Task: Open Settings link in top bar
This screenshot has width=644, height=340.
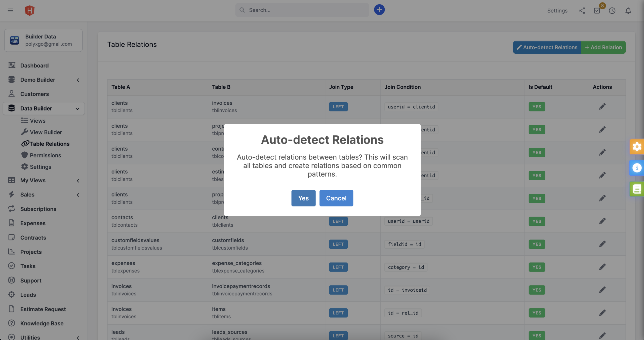Action: pos(557,11)
